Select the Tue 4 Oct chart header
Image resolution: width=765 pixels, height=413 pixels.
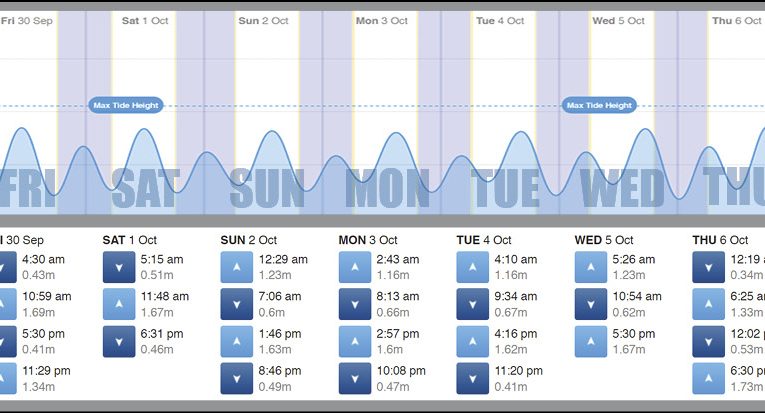click(499, 21)
